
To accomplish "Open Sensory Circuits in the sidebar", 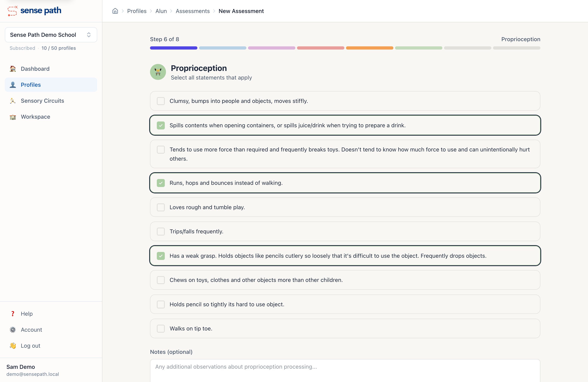I will (51, 101).
